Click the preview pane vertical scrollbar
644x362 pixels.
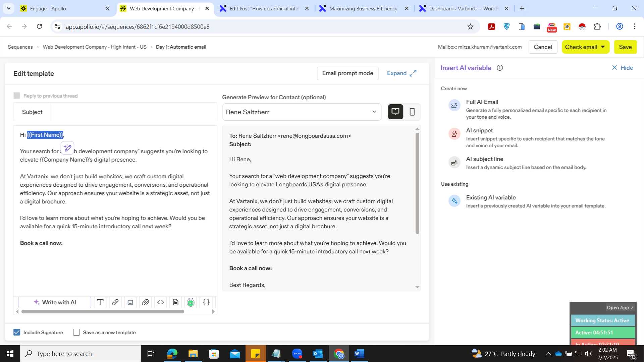tap(417, 183)
